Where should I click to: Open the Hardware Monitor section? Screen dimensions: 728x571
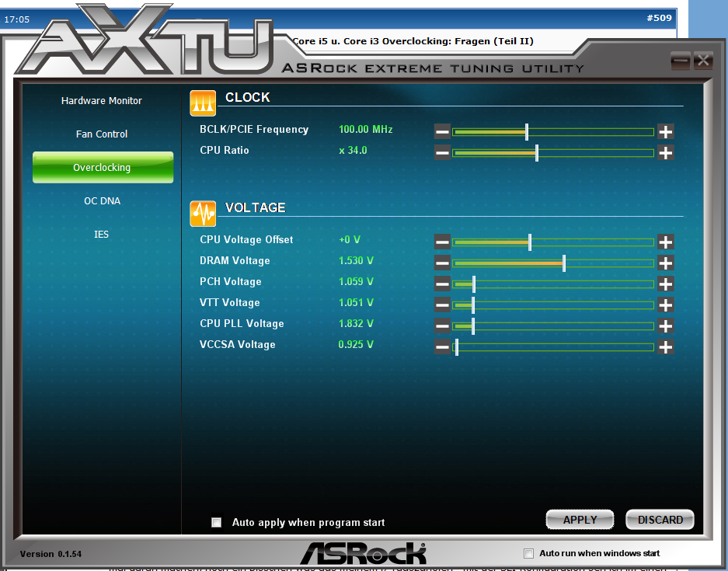coord(102,101)
